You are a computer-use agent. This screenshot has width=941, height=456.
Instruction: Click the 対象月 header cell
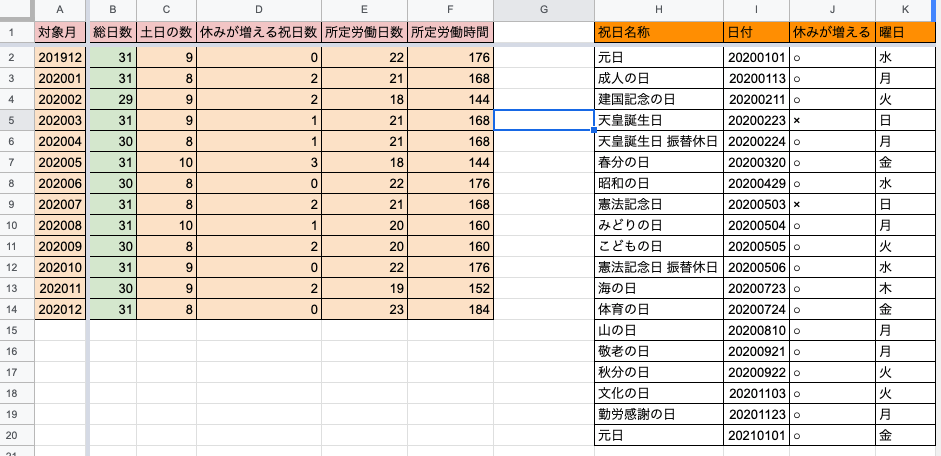click(60, 32)
